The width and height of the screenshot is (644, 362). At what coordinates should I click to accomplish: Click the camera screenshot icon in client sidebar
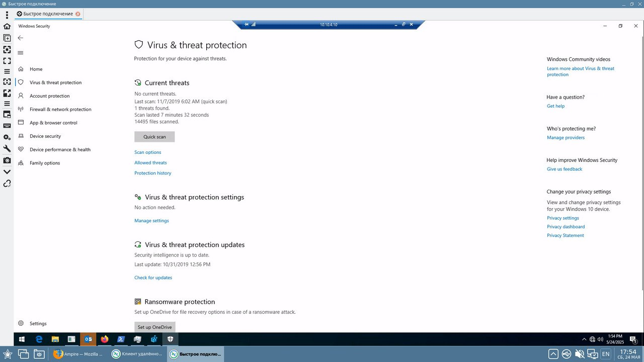pos(7,160)
